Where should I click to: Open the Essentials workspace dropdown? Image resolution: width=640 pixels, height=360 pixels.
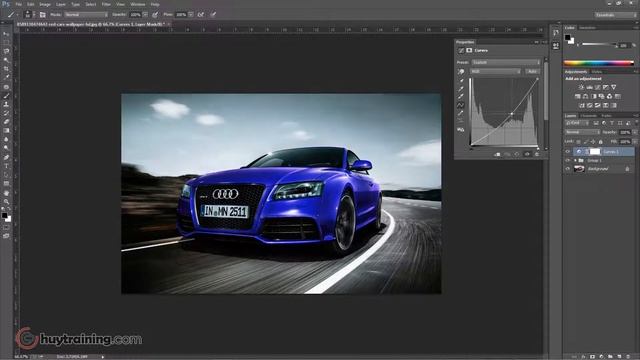click(x=615, y=15)
